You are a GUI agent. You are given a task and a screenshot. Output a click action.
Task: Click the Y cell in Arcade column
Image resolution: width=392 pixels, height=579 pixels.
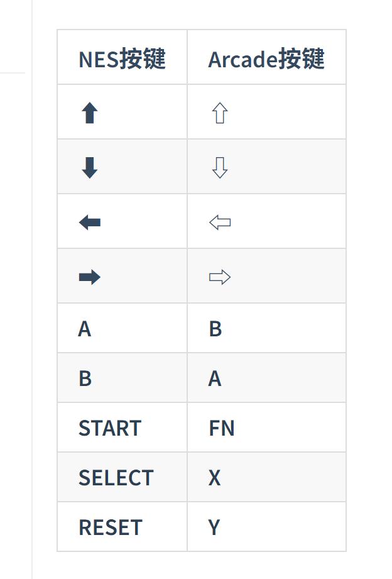(214, 527)
